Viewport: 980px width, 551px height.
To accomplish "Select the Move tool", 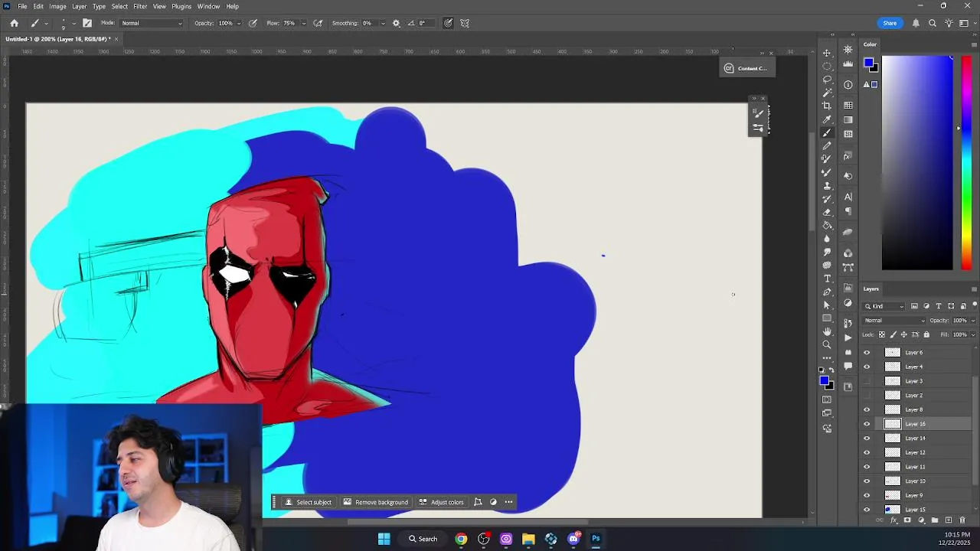I will point(827,53).
